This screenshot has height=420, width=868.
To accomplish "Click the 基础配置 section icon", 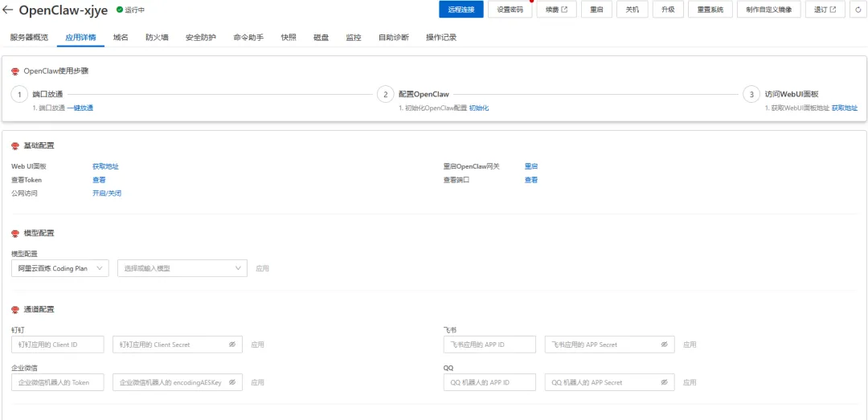I will point(15,145).
